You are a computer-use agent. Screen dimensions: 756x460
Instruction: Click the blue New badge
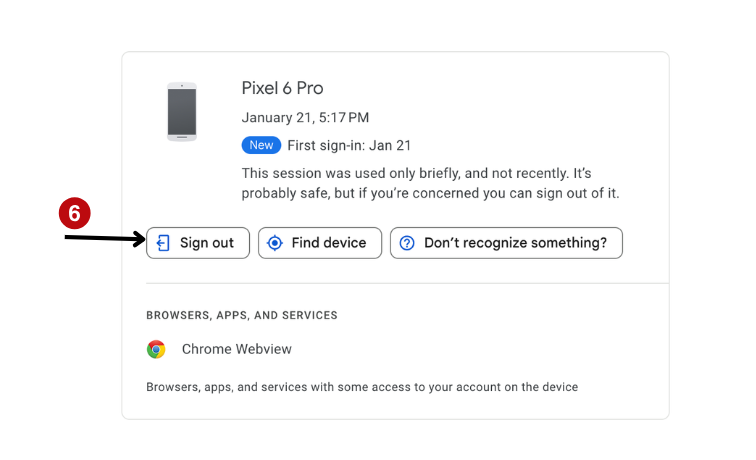point(261,145)
